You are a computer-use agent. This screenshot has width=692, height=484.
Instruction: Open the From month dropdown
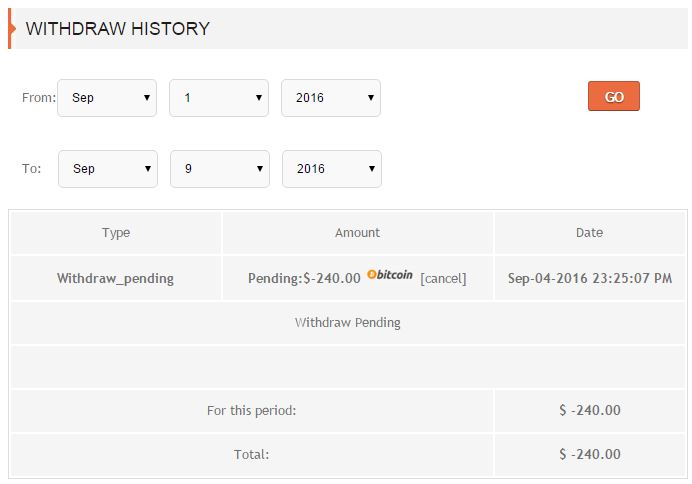click(107, 98)
